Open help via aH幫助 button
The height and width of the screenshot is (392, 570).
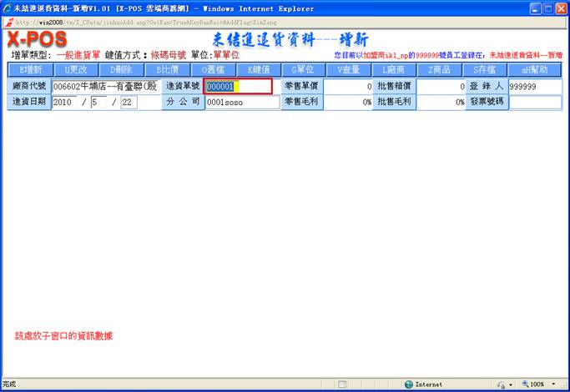[x=534, y=69]
